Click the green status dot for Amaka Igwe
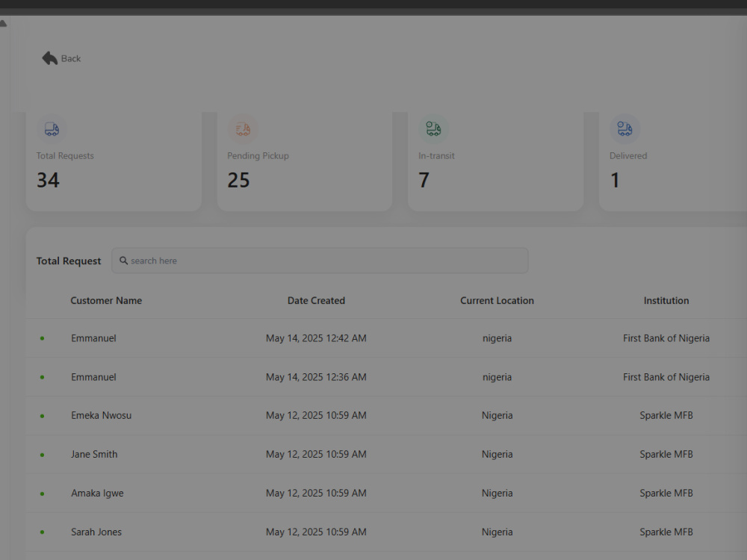The image size is (747, 560). pos(43,494)
